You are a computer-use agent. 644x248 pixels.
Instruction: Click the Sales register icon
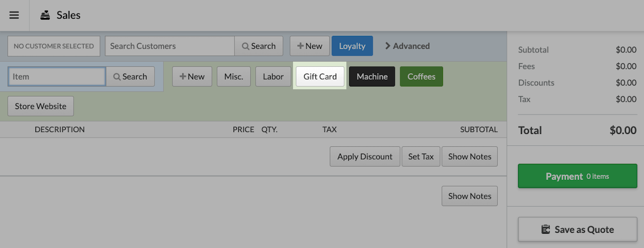point(45,15)
